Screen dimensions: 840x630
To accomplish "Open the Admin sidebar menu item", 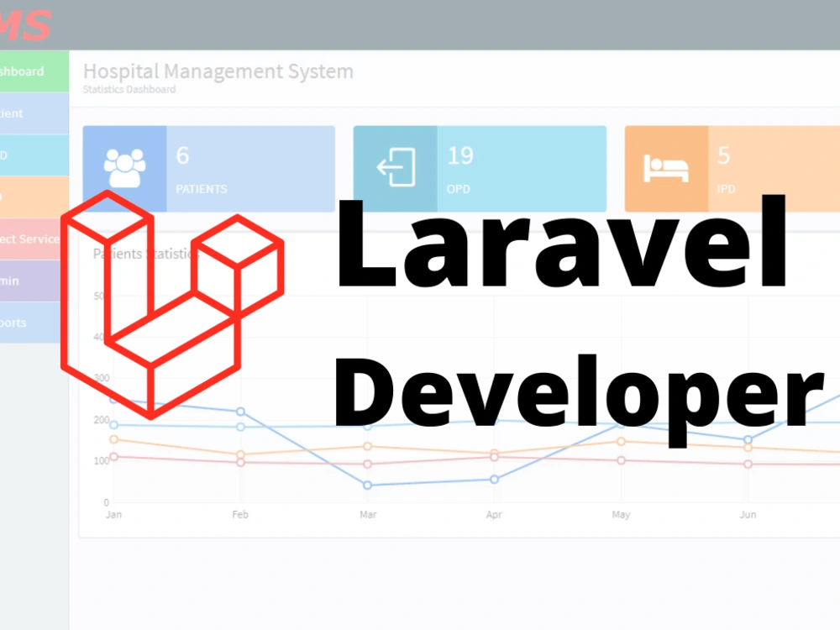I will coord(34,281).
